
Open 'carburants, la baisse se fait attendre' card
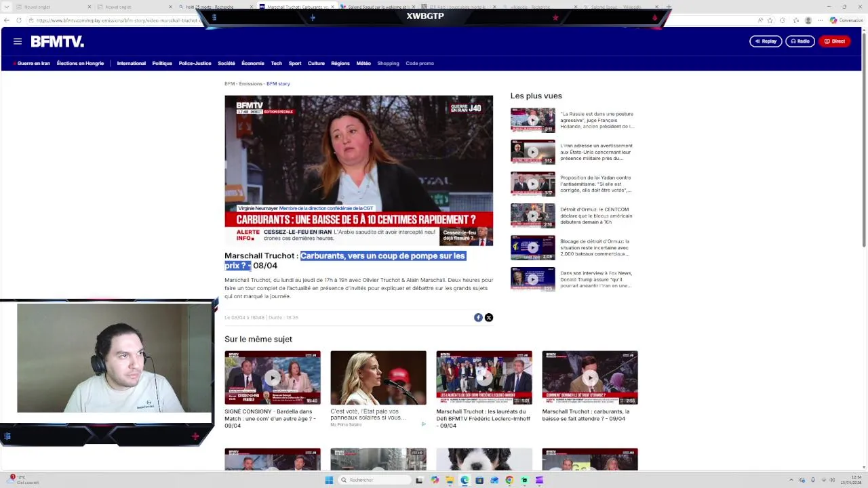click(x=590, y=386)
